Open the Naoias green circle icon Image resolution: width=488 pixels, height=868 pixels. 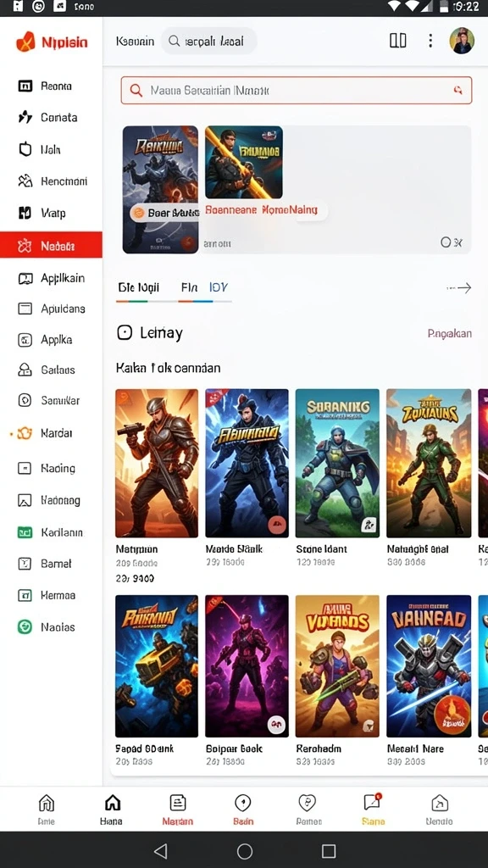[x=25, y=626]
